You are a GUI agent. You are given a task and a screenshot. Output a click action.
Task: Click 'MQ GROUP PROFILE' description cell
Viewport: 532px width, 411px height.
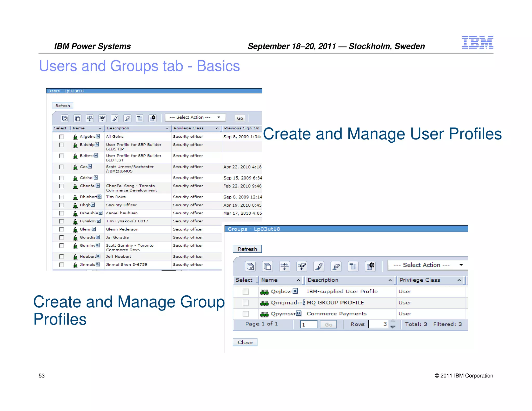coord(335,303)
